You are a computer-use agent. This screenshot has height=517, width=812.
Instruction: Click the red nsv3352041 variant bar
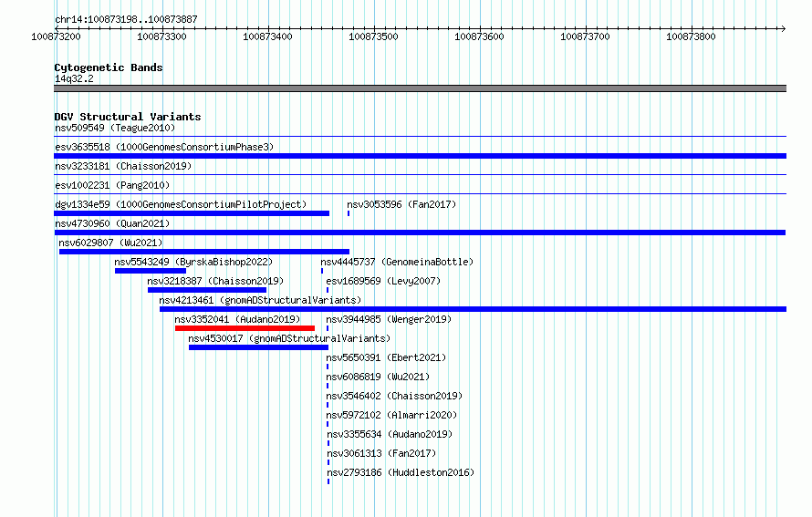(245, 328)
